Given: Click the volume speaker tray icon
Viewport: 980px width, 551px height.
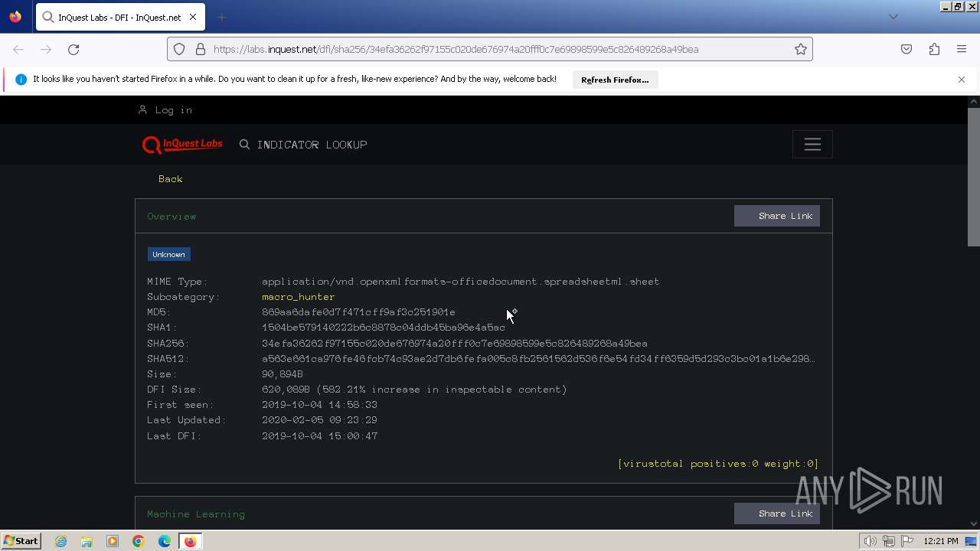Looking at the screenshot, I should pyautogui.click(x=870, y=541).
